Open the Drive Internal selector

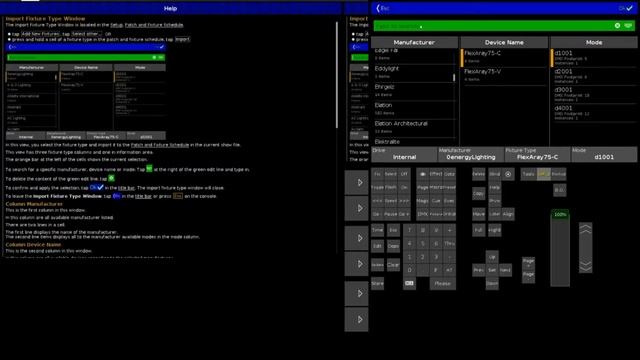404,154
